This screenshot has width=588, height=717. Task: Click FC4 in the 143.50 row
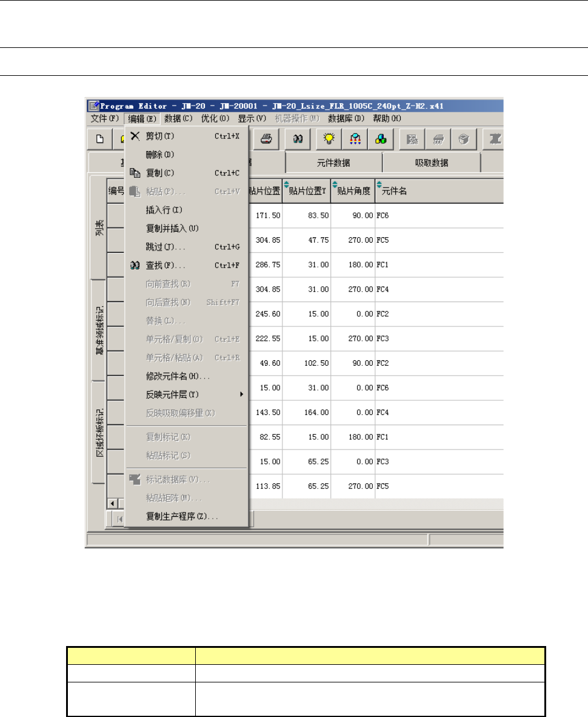[x=383, y=412]
